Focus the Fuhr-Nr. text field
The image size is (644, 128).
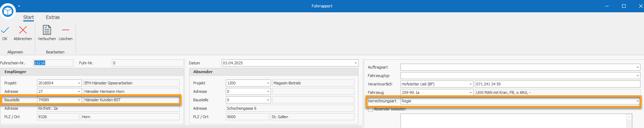point(148,63)
